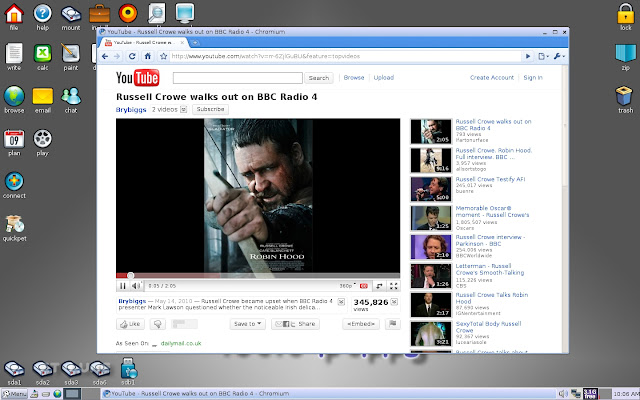This screenshot has width=640, height=400.
Task: Click taskbar volume speaker icon
Action: pyautogui.click(x=563, y=393)
